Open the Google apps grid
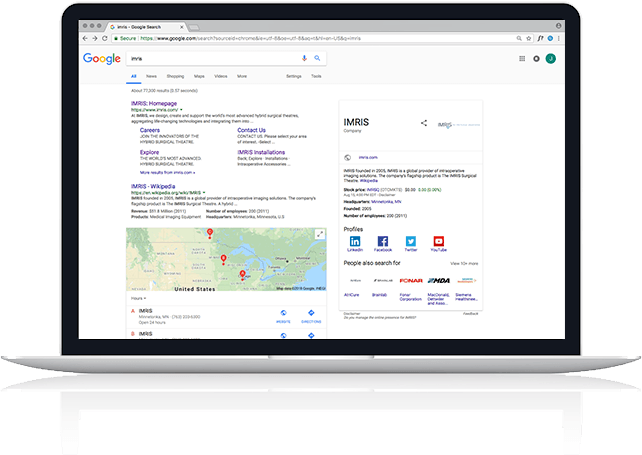Viewport: 642px width, 455px height. 522,59
